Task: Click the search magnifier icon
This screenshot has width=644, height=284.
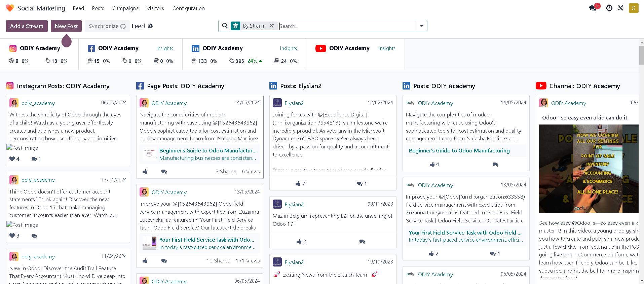Action: point(225,26)
